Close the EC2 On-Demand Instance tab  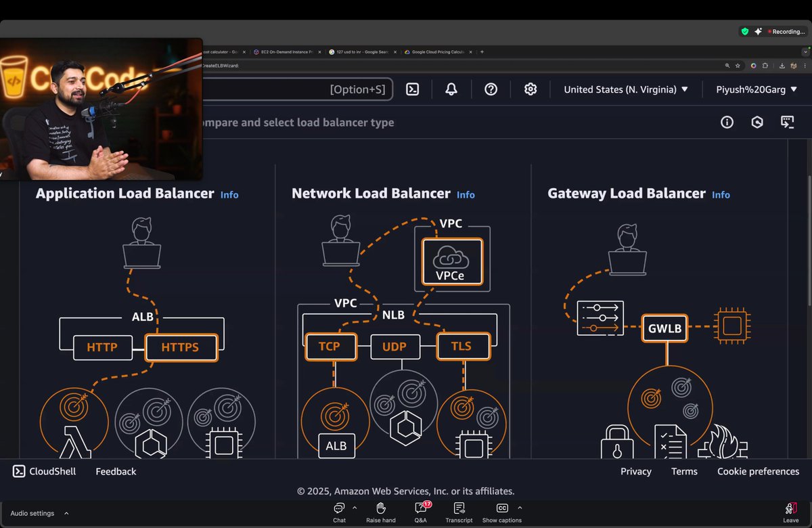pos(320,51)
